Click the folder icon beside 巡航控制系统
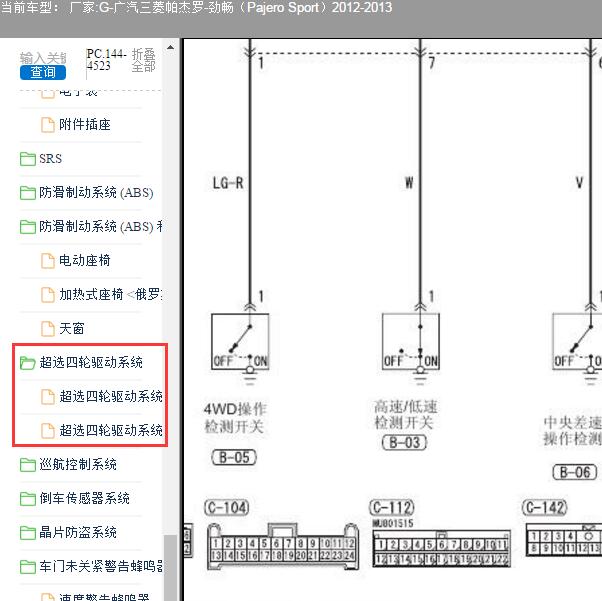This screenshot has width=602, height=601. click(x=28, y=465)
